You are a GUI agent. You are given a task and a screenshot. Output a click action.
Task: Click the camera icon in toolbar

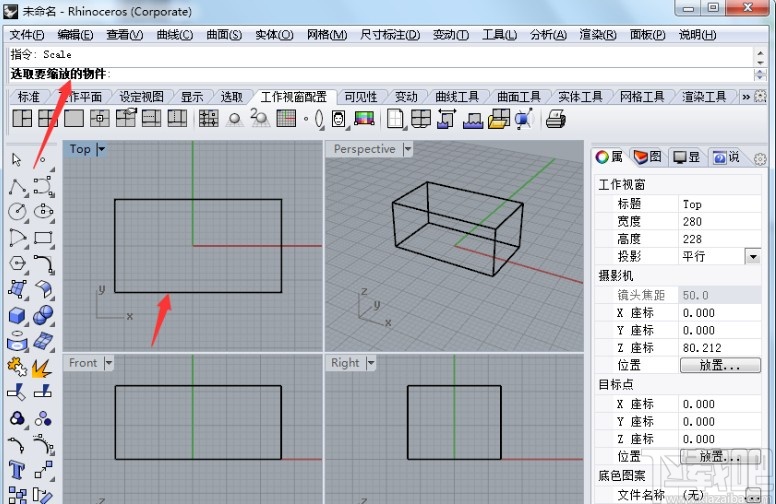[x=524, y=119]
